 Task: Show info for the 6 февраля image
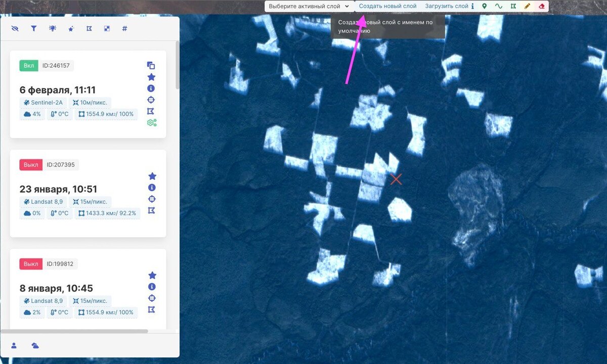point(151,88)
